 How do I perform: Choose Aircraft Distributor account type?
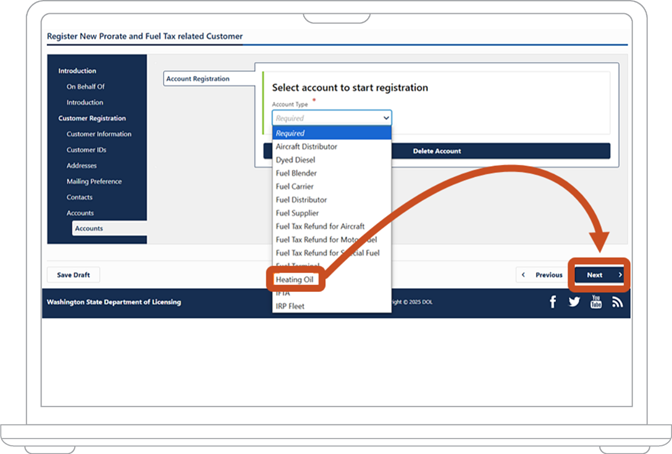[x=332, y=146]
